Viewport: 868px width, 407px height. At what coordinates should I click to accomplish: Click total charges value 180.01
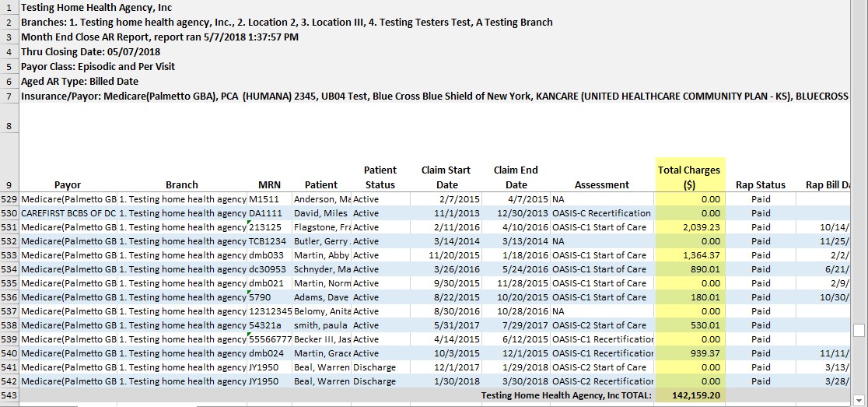(x=690, y=297)
